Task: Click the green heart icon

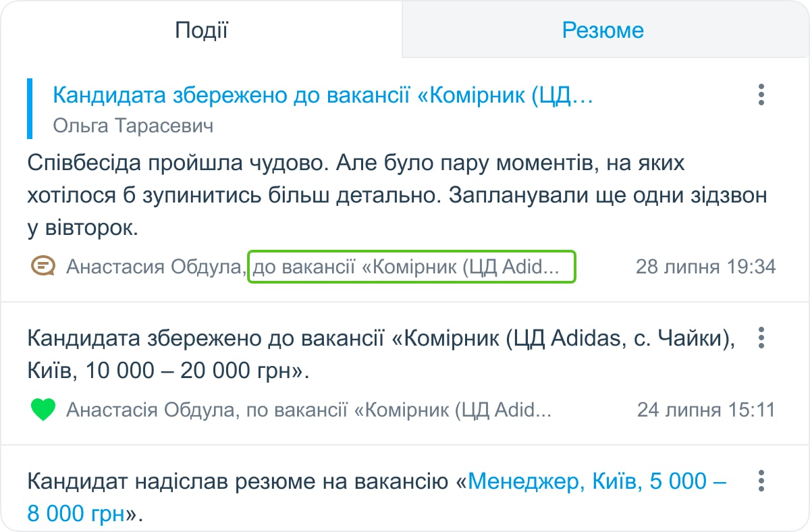Action: [x=43, y=410]
